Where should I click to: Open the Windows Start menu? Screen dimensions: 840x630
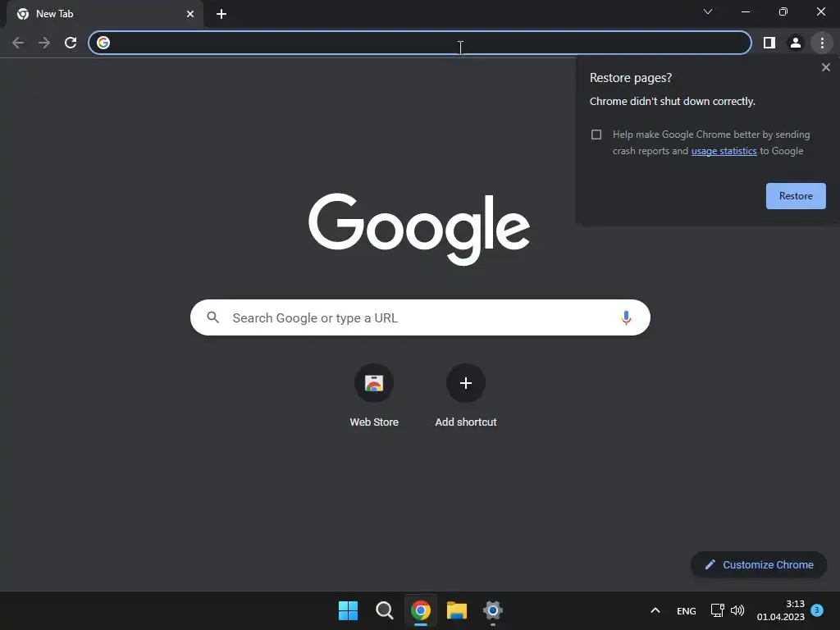coord(348,610)
